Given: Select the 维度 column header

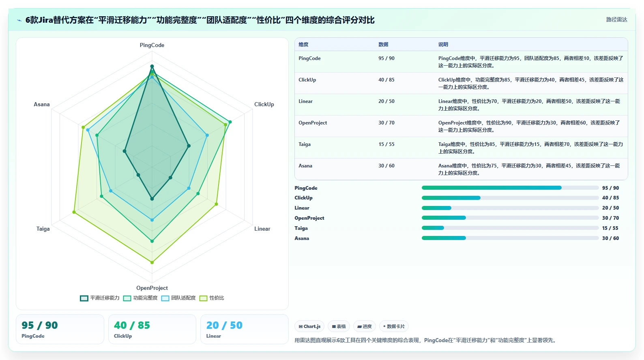Looking at the screenshot, I should 303,45.
